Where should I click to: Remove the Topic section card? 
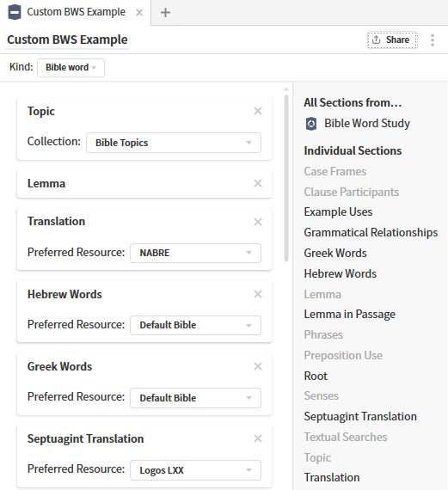pyautogui.click(x=258, y=111)
